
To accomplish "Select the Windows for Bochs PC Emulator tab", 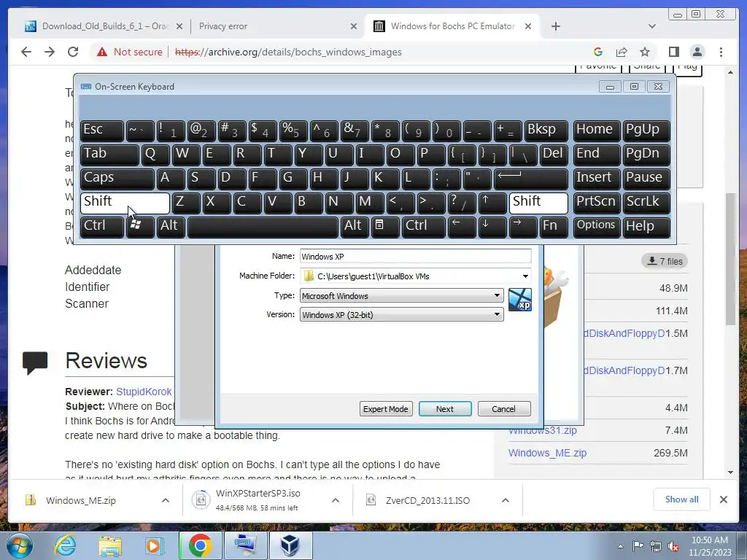I will [452, 26].
